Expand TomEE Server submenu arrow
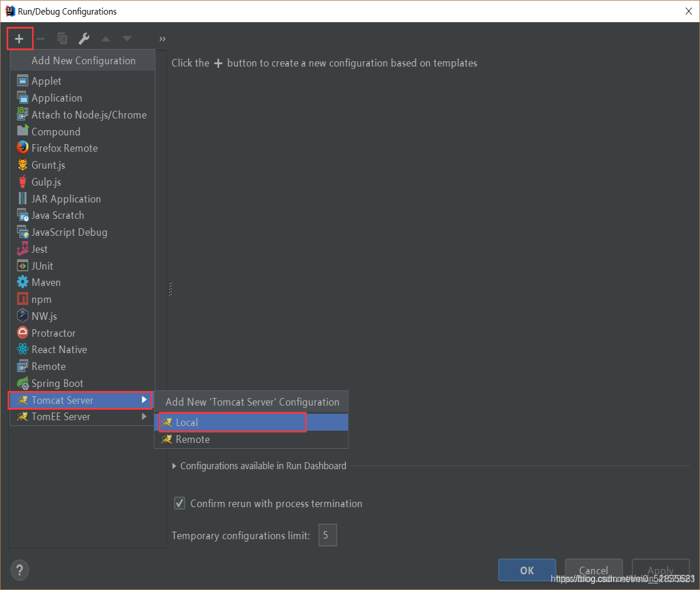 click(x=144, y=417)
